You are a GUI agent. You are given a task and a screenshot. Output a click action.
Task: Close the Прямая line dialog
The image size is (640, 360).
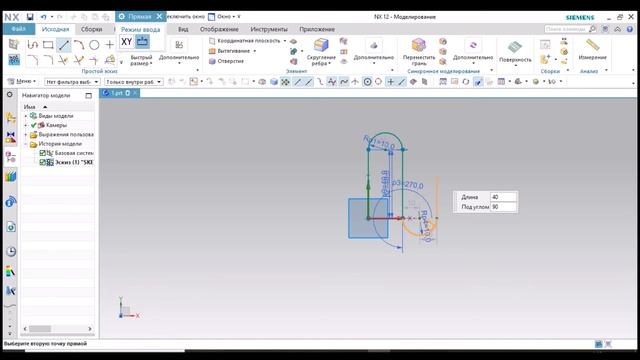pos(159,16)
